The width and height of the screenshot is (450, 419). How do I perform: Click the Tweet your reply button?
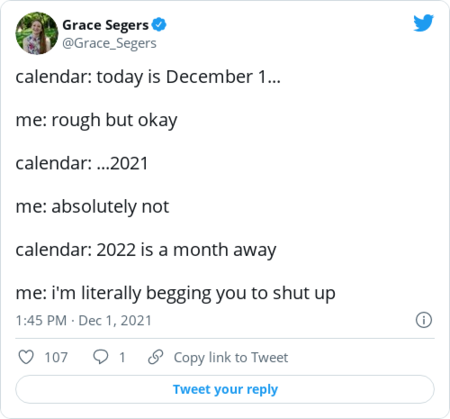coord(225,389)
